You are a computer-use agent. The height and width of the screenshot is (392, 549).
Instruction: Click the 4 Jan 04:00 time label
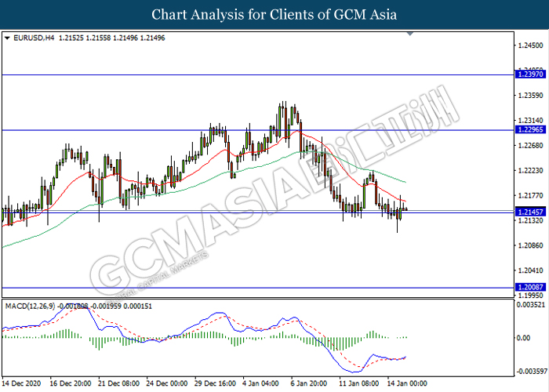261,383
